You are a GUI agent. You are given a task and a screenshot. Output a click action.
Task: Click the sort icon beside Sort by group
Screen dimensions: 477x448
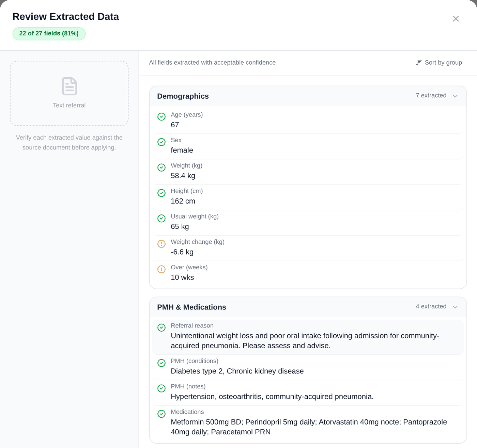(418, 63)
